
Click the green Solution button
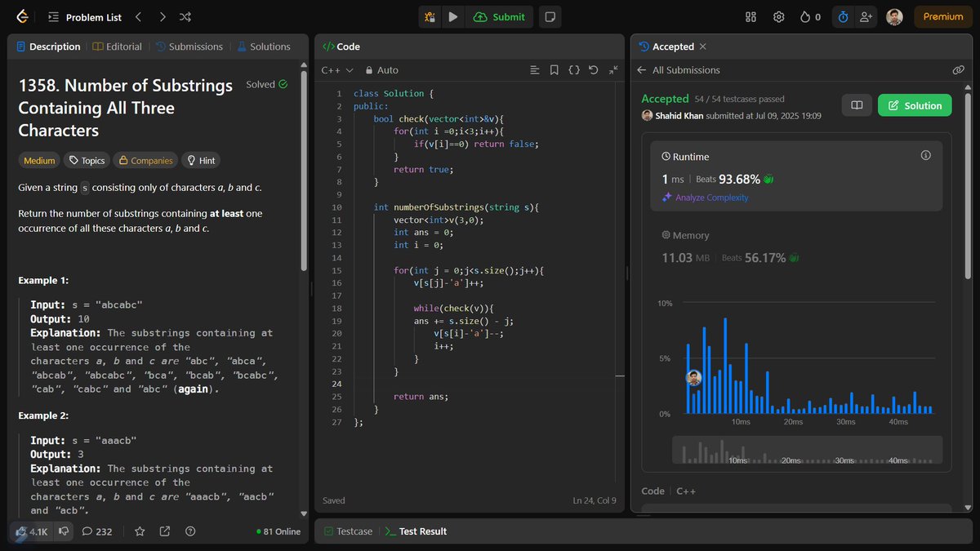coord(915,105)
